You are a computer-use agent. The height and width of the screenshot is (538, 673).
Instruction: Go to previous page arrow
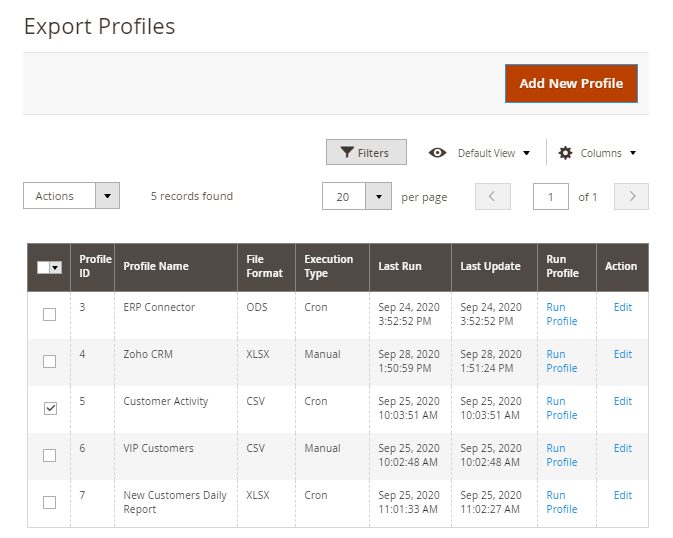pos(492,197)
